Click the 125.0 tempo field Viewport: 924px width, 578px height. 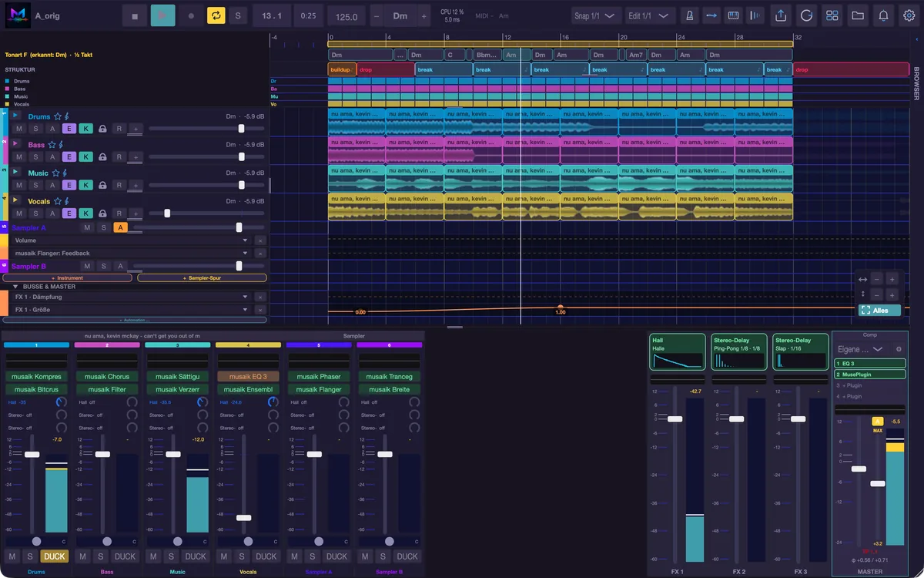[x=346, y=16]
